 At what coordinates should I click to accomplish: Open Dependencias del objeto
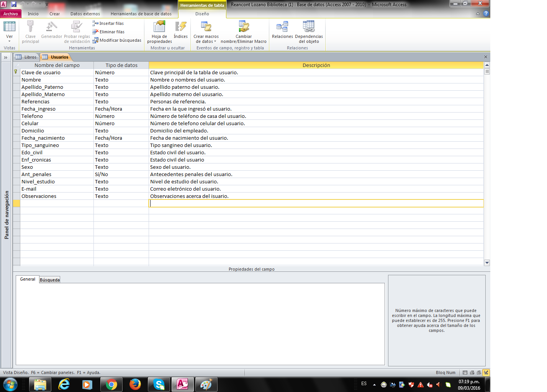308,27
